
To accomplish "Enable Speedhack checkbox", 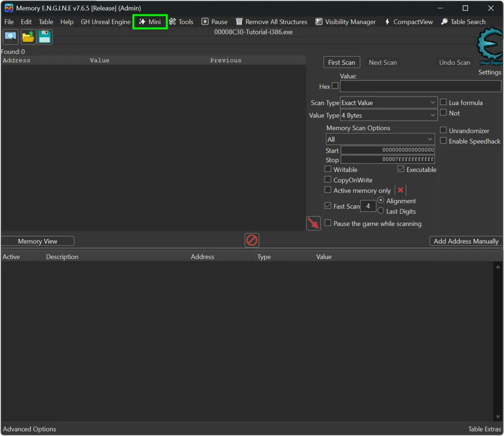I will point(443,140).
